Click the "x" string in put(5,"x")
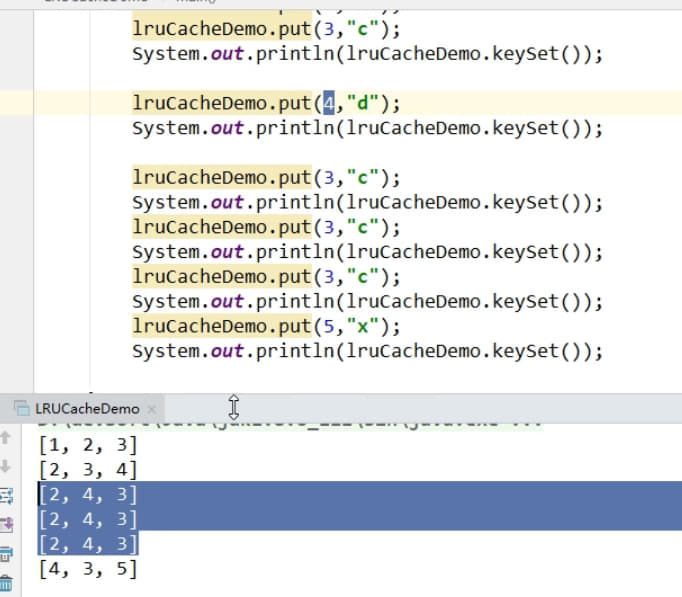The height and width of the screenshot is (597, 682). click(x=363, y=326)
